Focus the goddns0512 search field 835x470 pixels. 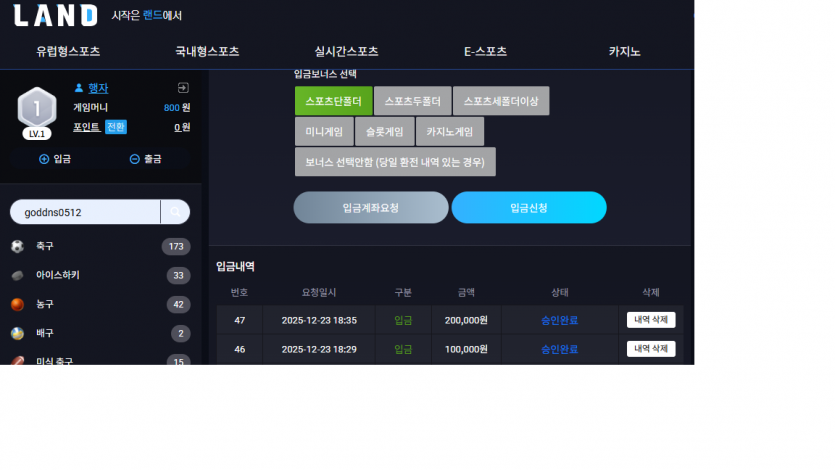click(x=85, y=212)
